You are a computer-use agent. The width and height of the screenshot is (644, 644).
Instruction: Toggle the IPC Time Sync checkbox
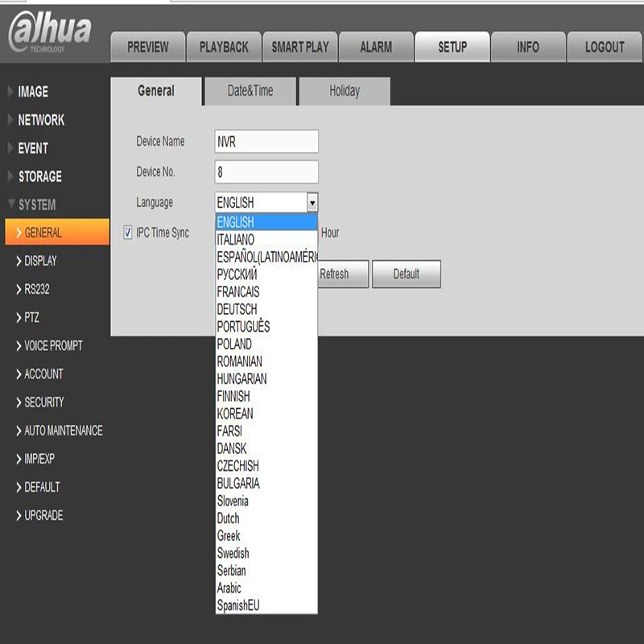128,233
